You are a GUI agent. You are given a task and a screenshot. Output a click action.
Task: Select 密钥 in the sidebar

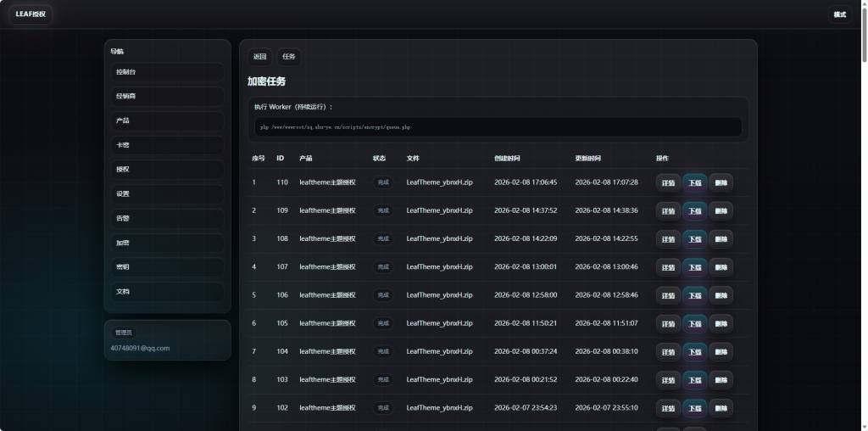tap(167, 266)
